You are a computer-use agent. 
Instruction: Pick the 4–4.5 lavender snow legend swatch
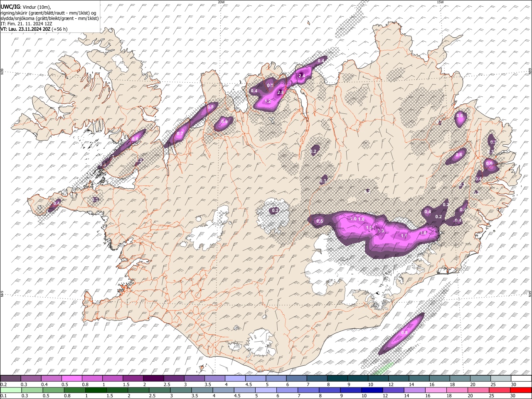[235, 378]
